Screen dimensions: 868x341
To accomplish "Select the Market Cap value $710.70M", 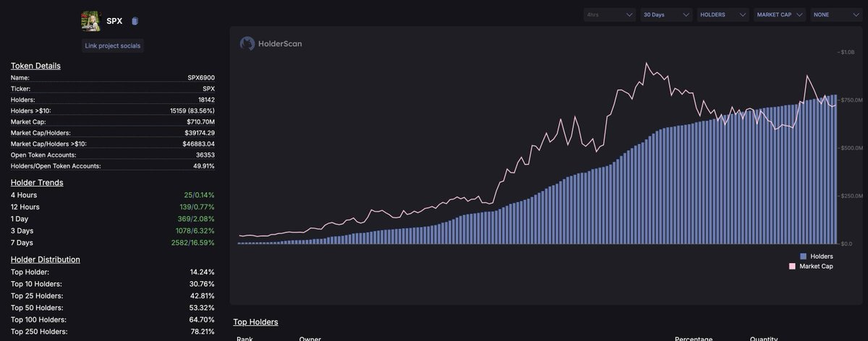I will coord(200,122).
